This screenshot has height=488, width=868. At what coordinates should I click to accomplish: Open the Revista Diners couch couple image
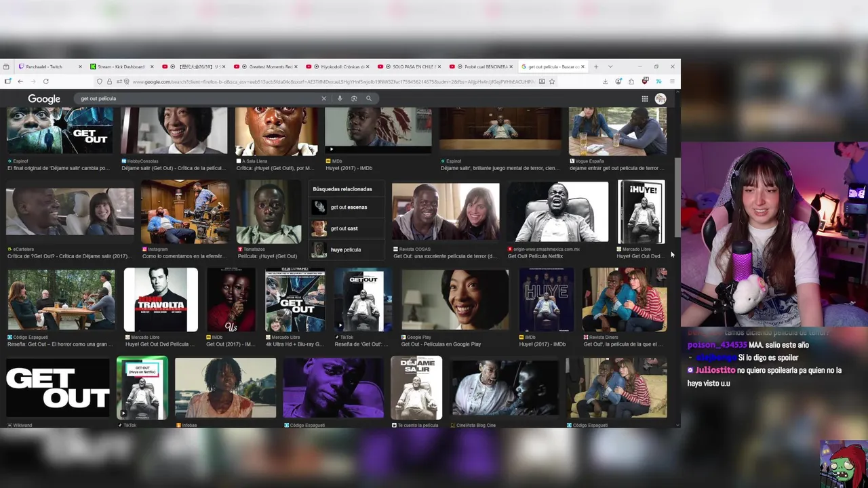tap(624, 300)
